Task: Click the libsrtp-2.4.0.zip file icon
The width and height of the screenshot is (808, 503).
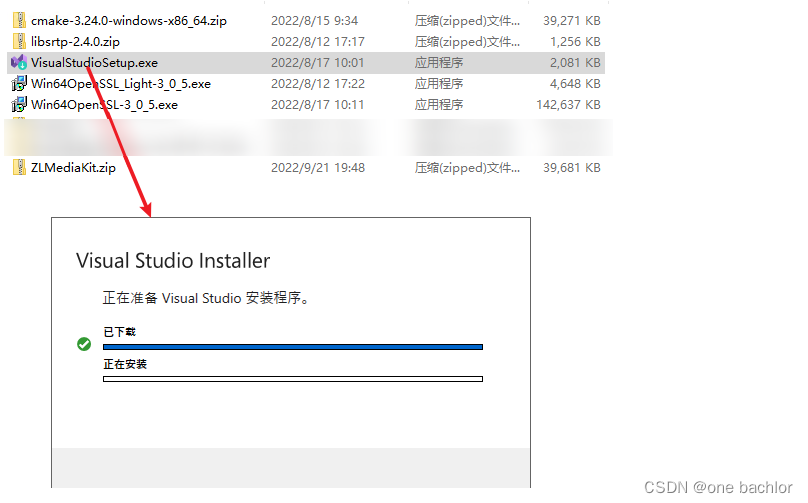Action: tap(19, 41)
